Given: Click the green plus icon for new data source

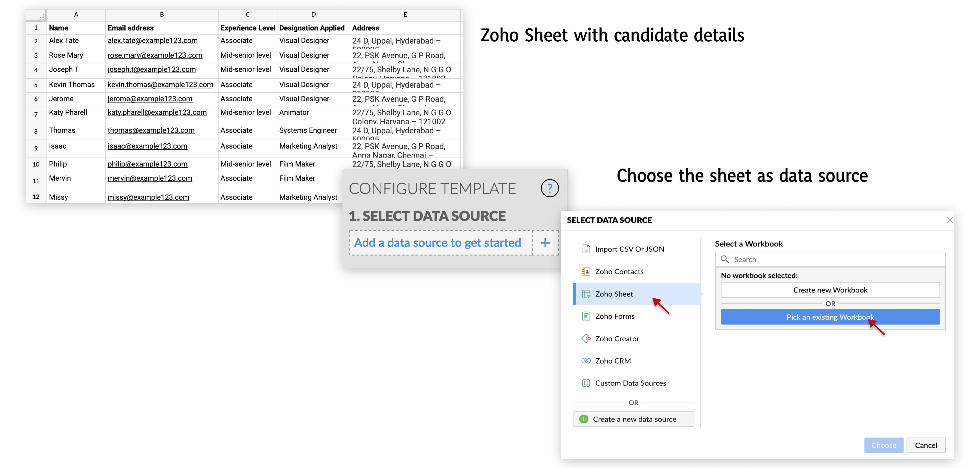Looking at the screenshot, I should tap(584, 419).
